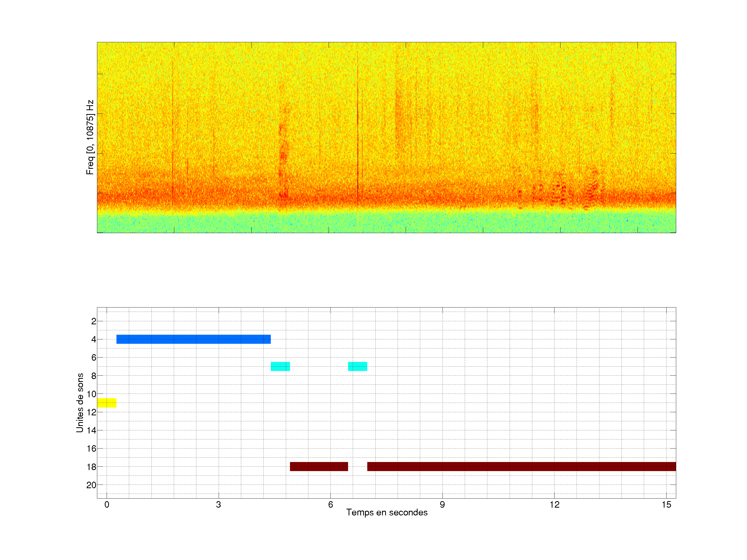Click the x-axis tick label 15
The height and width of the screenshot is (560, 747).
[666, 505]
